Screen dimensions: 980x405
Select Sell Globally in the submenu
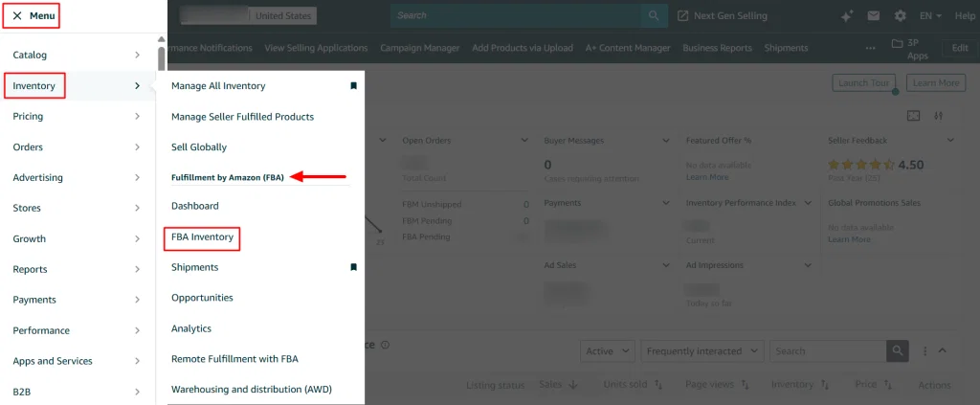coord(199,146)
